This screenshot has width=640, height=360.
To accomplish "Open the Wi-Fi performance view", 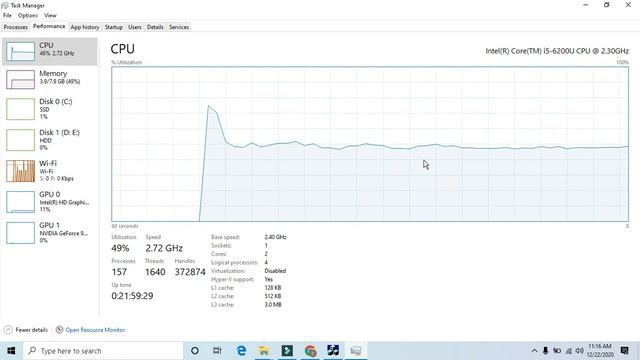I will [x=49, y=171].
